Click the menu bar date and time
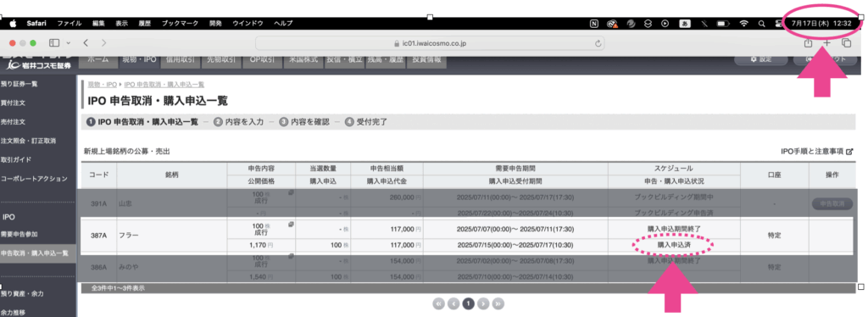 coord(821,23)
